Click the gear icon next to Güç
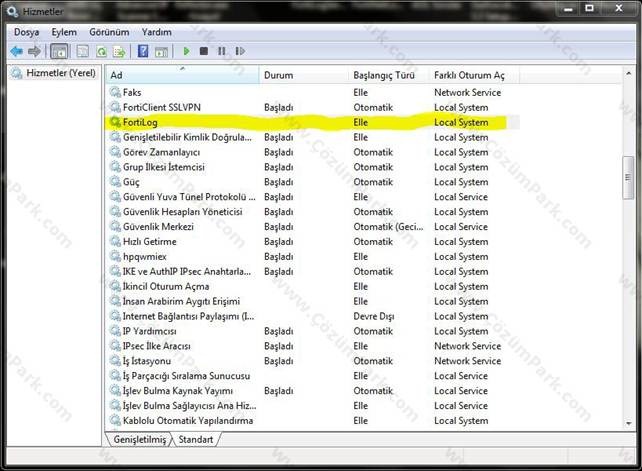 [x=115, y=182]
